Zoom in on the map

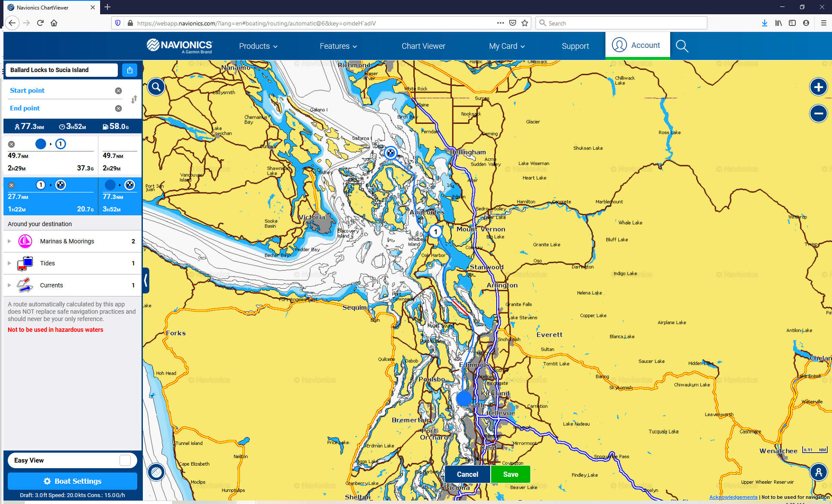click(x=818, y=87)
